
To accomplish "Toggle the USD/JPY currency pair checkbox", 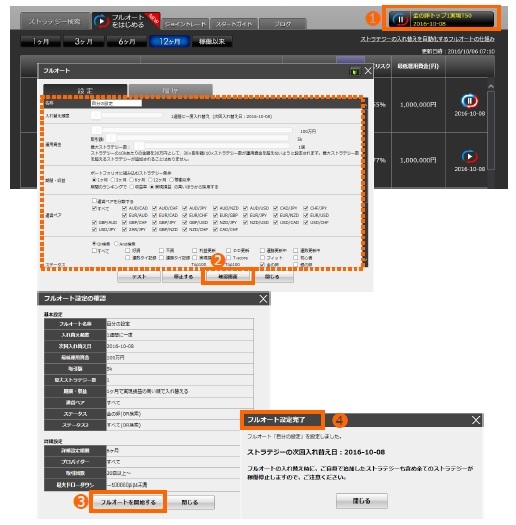I will pyautogui.click(x=94, y=229).
